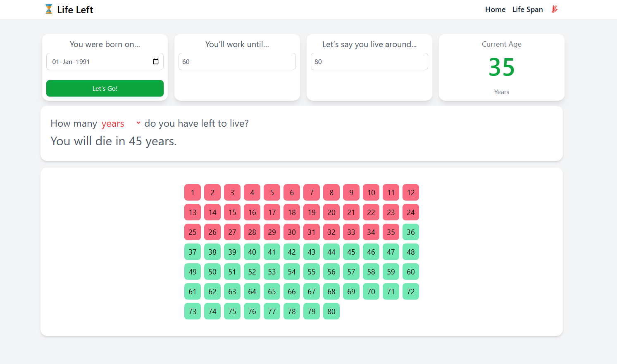Click the Life Left site title
617x364 pixels.
[x=75, y=10]
